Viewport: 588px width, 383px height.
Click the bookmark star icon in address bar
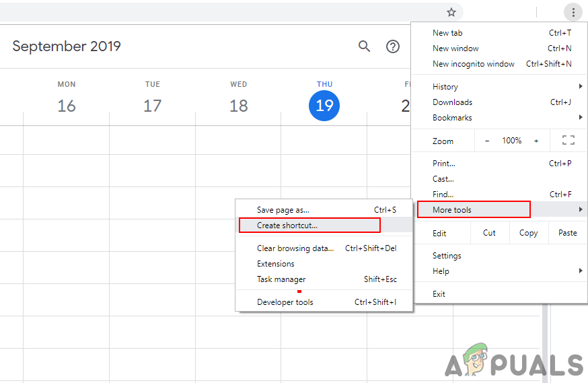451,12
